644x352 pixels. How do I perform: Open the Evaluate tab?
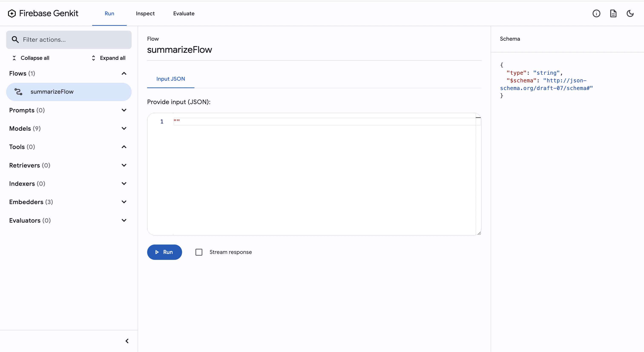[184, 13]
